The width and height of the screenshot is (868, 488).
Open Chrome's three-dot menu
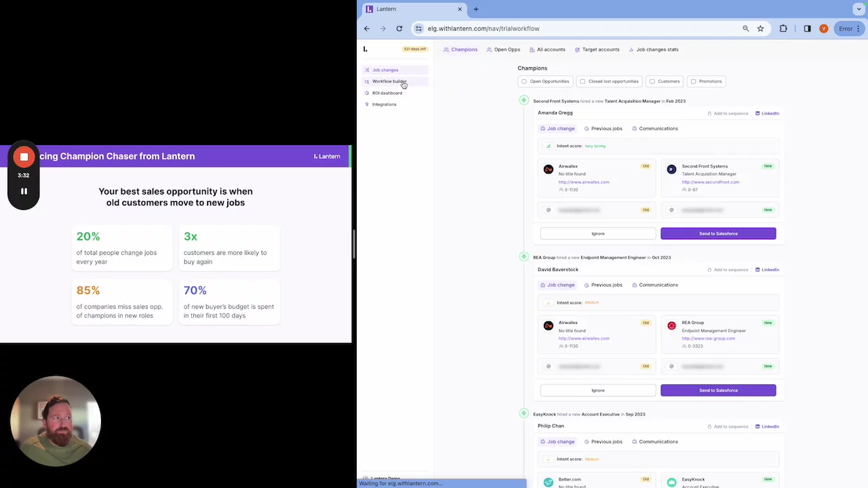[859, 28]
